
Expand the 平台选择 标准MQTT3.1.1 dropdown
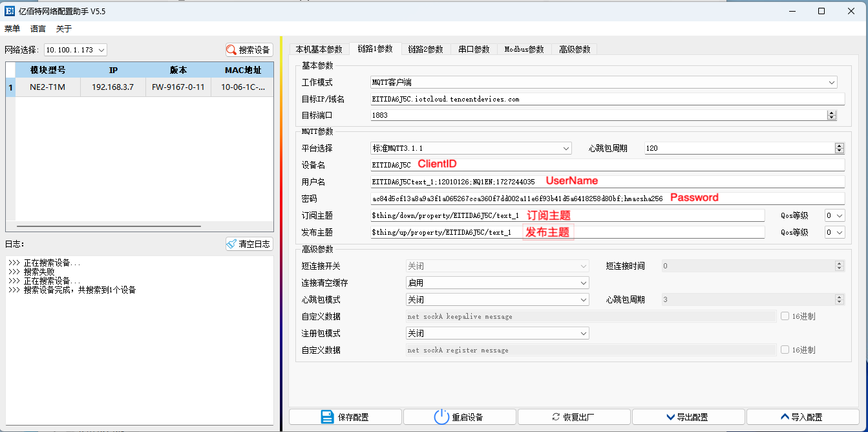click(471, 148)
